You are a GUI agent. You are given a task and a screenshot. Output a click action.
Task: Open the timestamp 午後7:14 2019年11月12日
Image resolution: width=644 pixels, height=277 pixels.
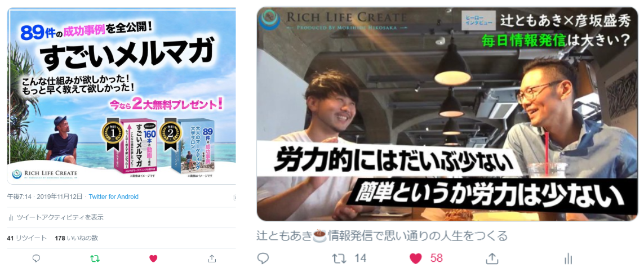pyautogui.click(x=45, y=196)
